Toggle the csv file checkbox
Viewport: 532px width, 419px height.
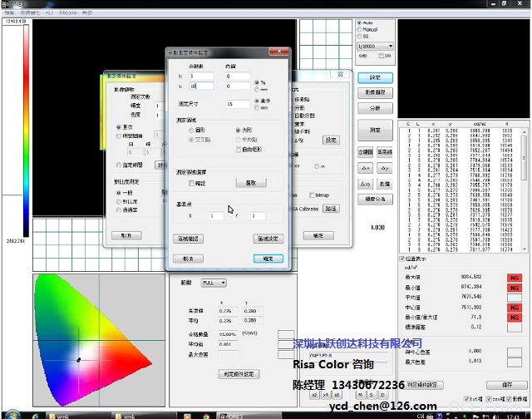coord(489,399)
